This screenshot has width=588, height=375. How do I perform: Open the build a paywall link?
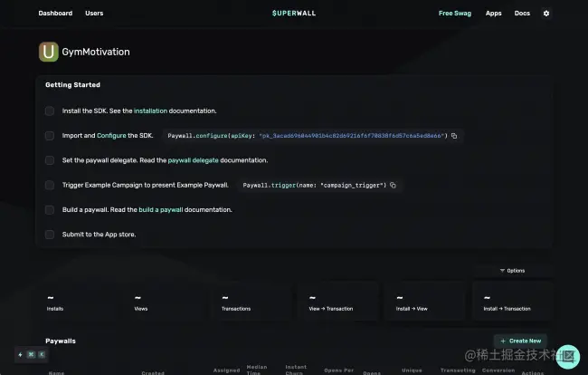click(x=160, y=210)
